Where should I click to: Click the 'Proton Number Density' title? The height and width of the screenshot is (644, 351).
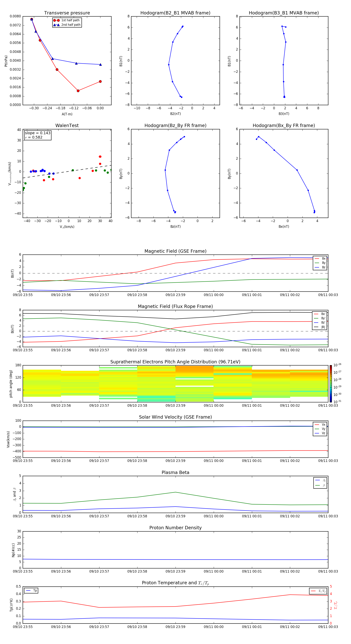(175, 528)
